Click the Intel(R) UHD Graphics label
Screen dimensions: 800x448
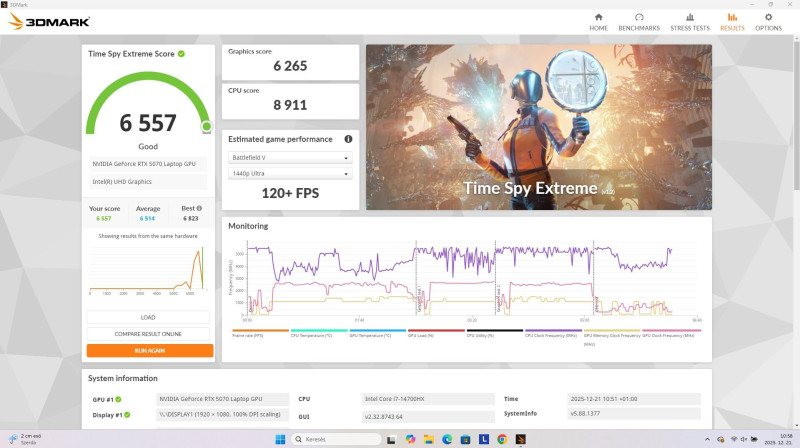click(x=148, y=182)
